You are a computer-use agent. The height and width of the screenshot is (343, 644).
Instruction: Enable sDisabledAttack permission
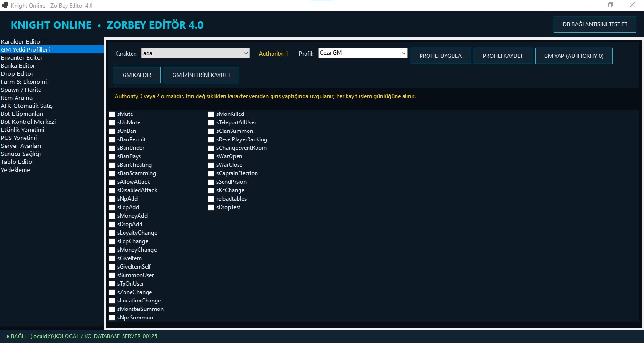tap(112, 190)
